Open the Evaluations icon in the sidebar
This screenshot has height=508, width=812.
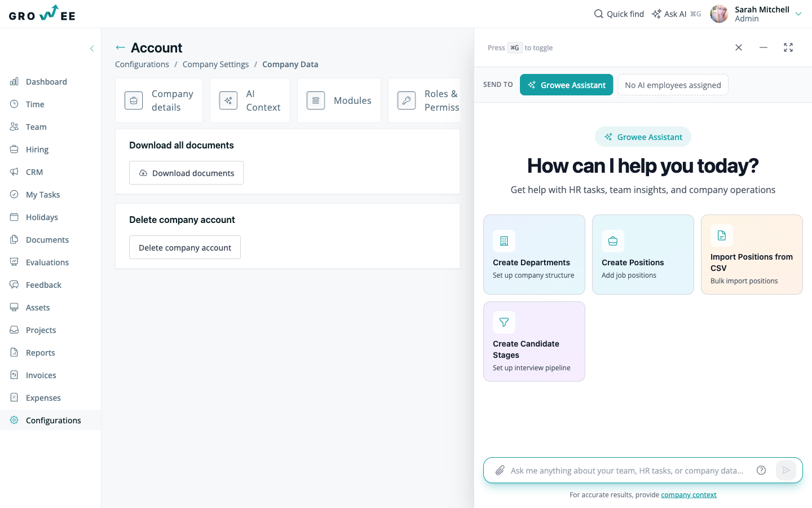coord(14,262)
